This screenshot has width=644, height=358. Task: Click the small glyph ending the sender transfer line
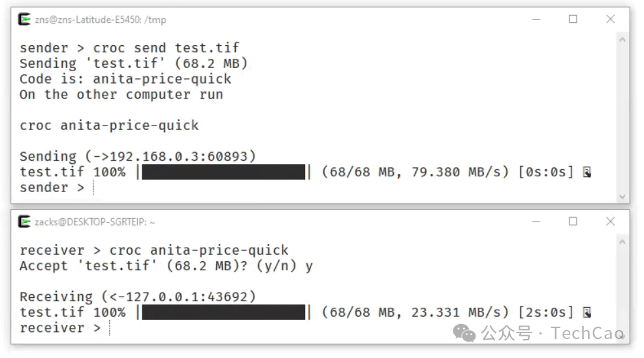coord(587,172)
